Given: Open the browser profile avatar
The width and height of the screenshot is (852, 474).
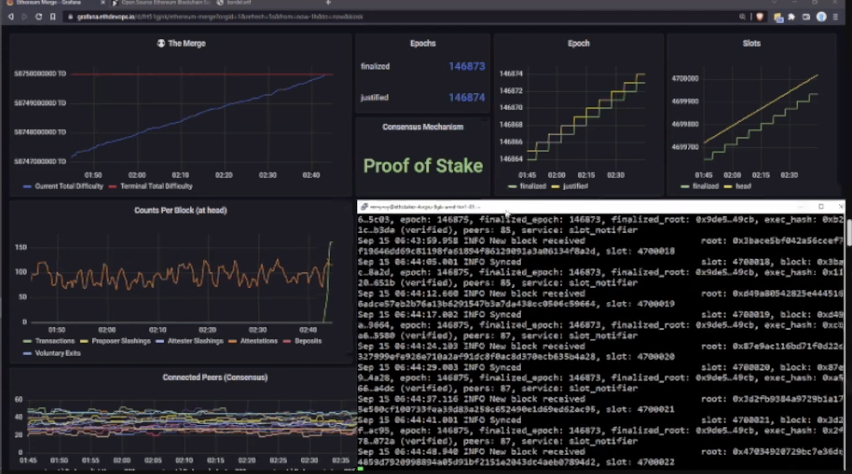Looking at the screenshot, I should pyautogui.click(x=822, y=17).
